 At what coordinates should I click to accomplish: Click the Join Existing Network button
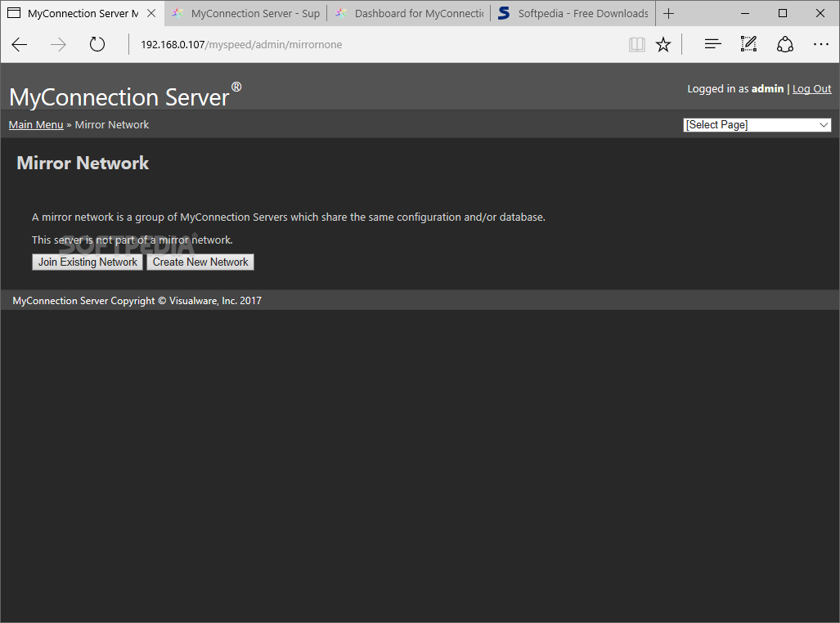tap(88, 262)
